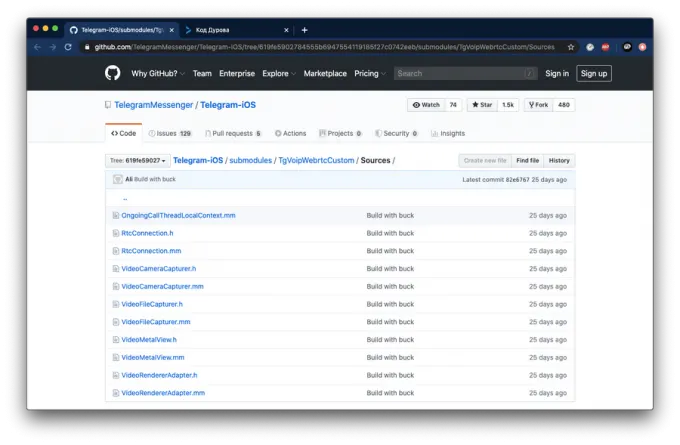Open the VideoCameraCapturer.mm file link
The height and width of the screenshot is (445, 680).
162,286
